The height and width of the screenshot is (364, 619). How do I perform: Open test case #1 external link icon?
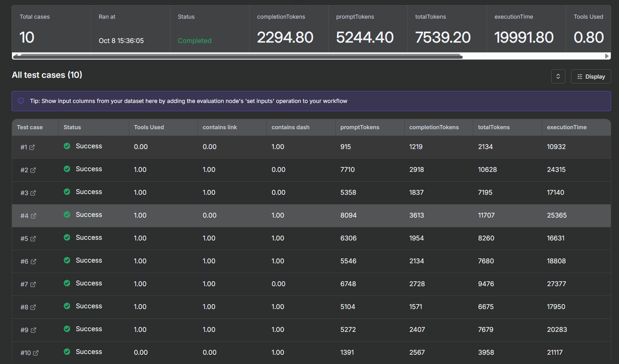tap(32, 147)
